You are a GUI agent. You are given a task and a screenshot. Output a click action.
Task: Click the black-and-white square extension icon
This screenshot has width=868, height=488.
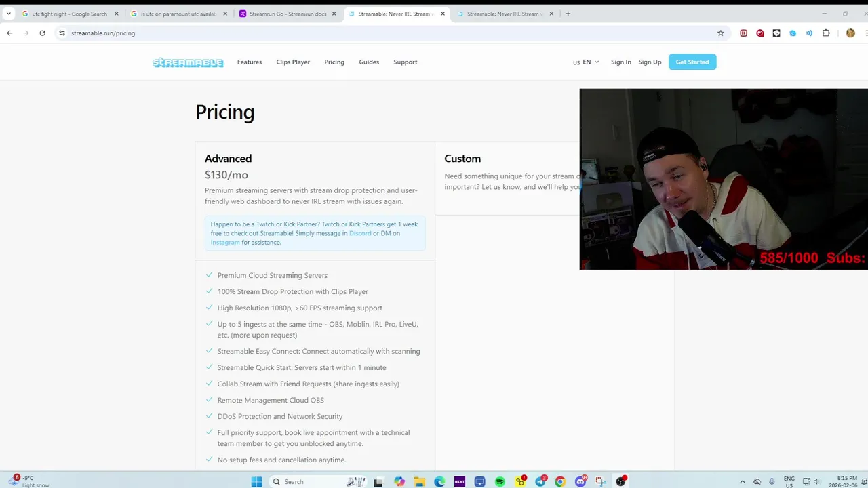pyautogui.click(x=776, y=33)
